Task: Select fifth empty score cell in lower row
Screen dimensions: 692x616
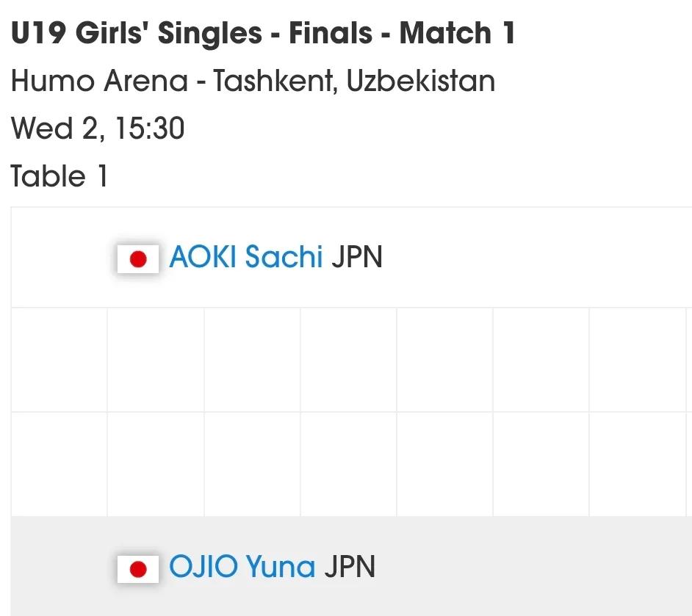Action: pyautogui.click(x=445, y=464)
